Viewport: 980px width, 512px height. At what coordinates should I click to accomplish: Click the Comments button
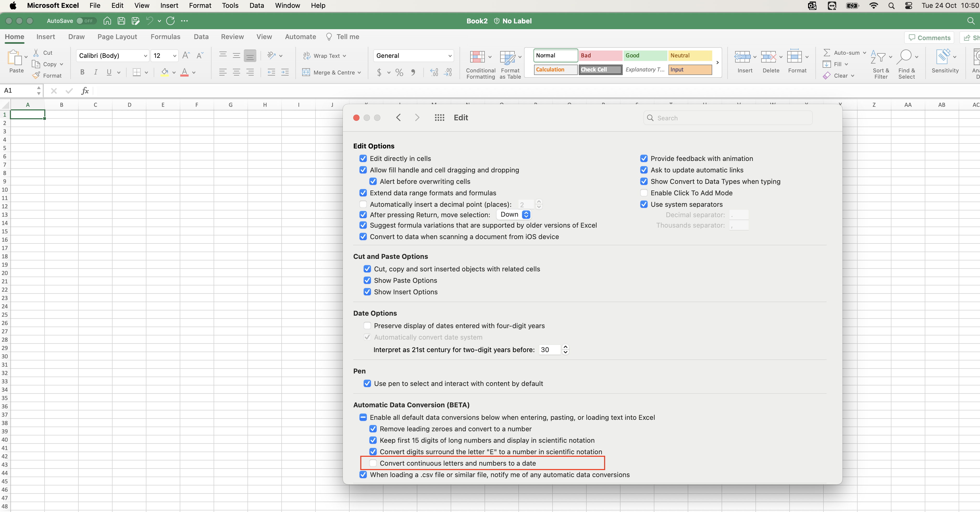[x=929, y=38]
